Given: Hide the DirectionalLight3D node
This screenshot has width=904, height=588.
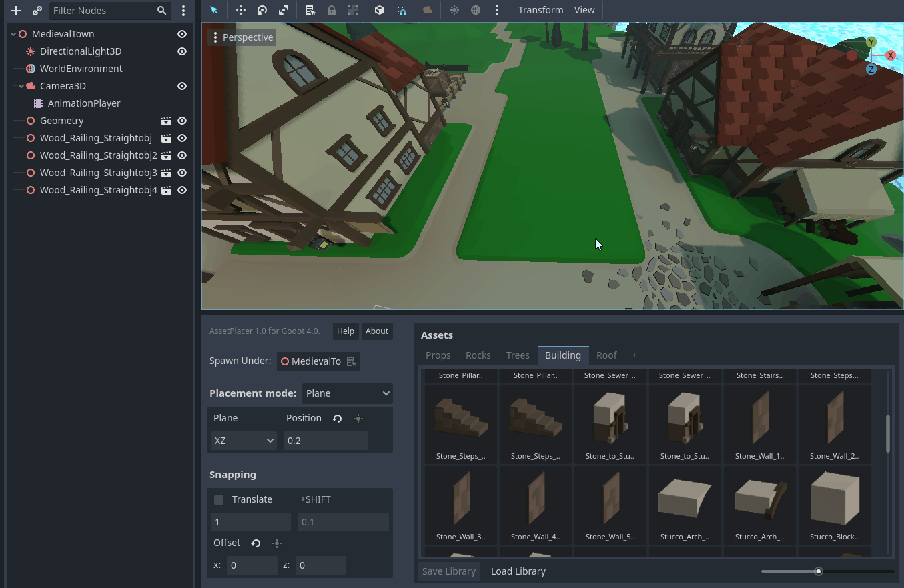Looking at the screenshot, I should 182,51.
